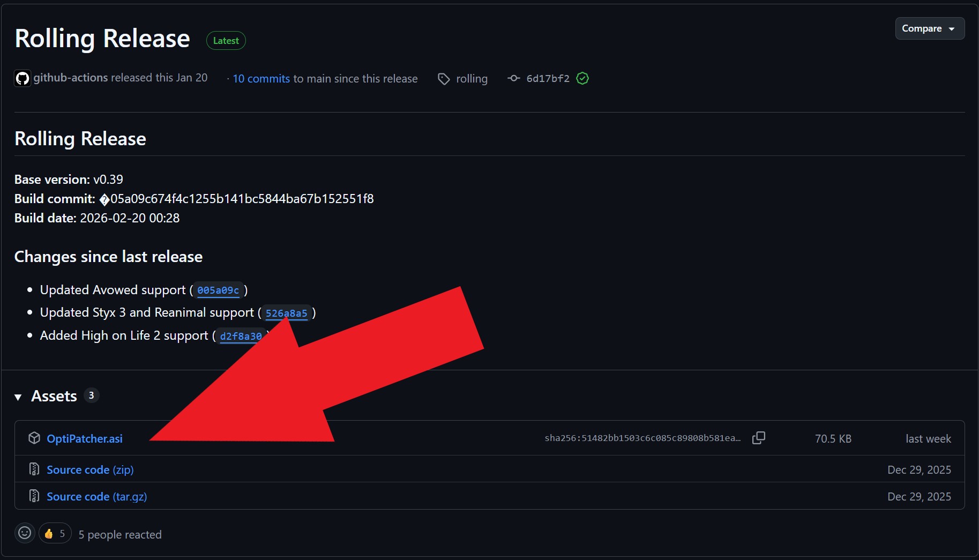The height and width of the screenshot is (560, 979).
Task: Download Source code (zip)
Action: [90, 470]
